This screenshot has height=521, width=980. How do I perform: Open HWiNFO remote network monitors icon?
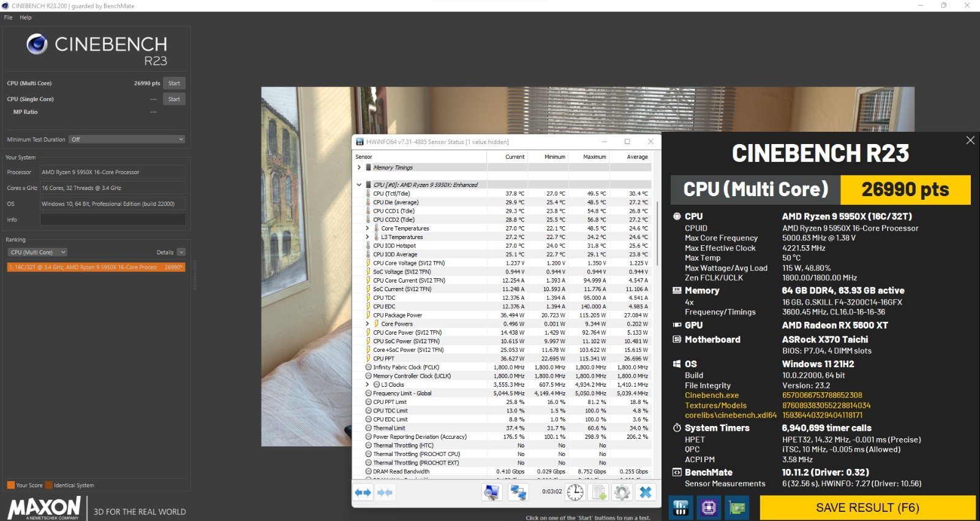(x=519, y=492)
